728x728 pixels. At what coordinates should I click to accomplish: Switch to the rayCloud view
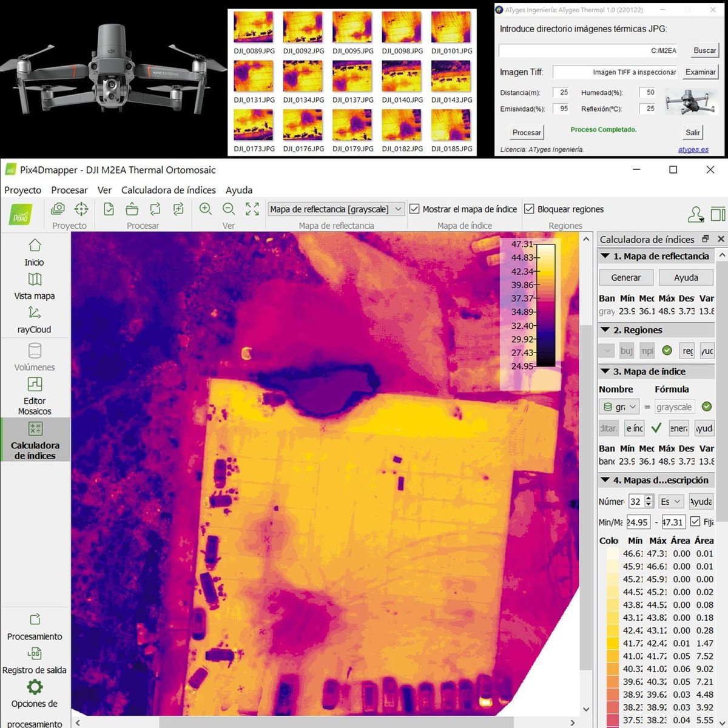tap(35, 320)
